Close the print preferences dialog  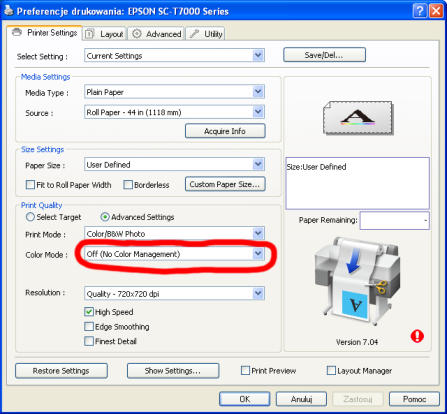click(436, 11)
